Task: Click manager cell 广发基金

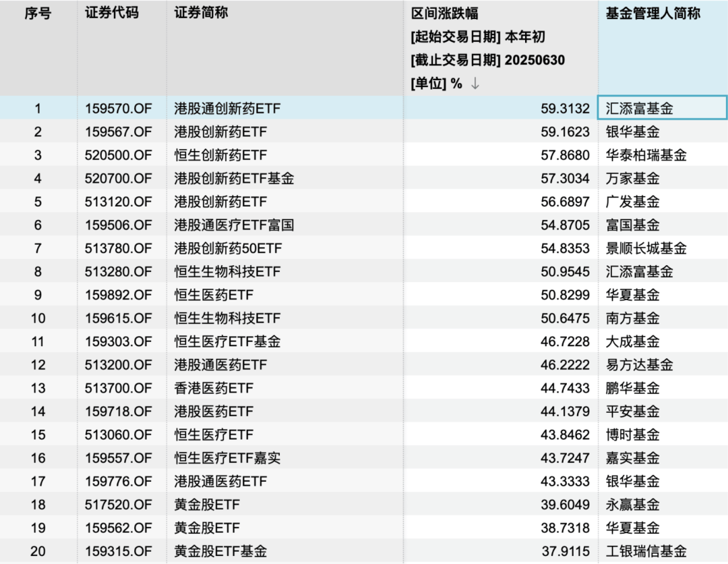Action: (x=633, y=202)
